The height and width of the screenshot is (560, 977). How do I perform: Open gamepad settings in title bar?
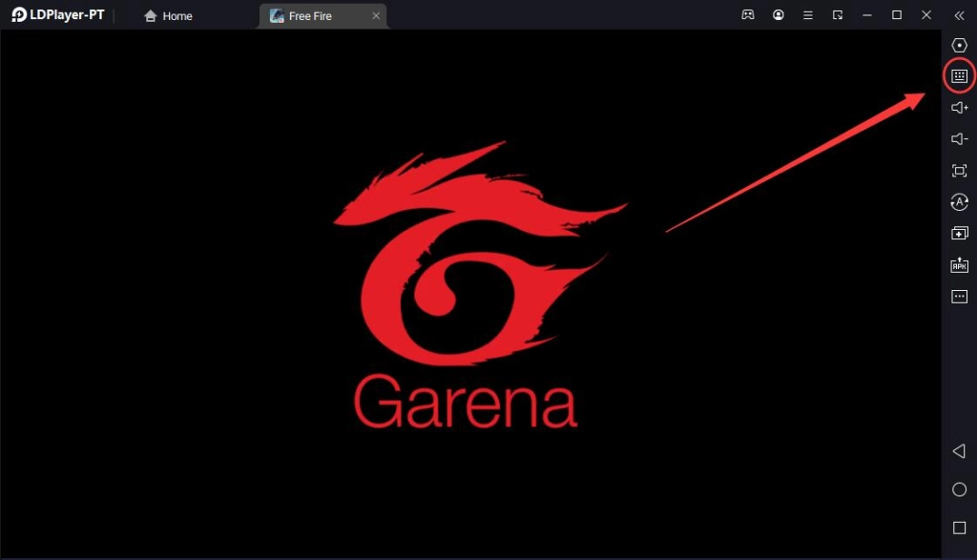pos(748,15)
